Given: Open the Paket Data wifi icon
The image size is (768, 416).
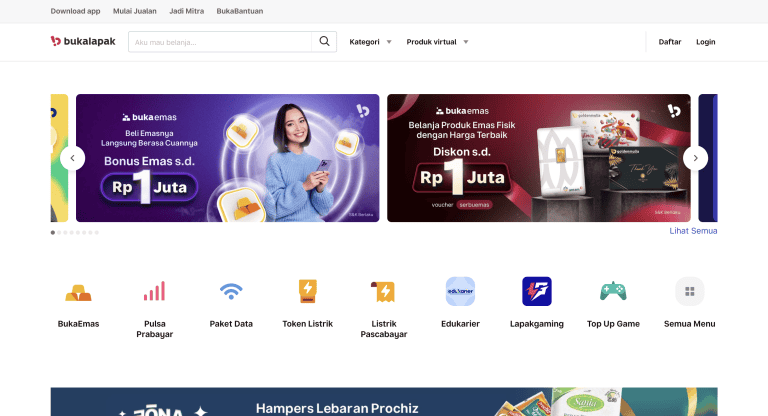Looking at the screenshot, I should [x=231, y=292].
